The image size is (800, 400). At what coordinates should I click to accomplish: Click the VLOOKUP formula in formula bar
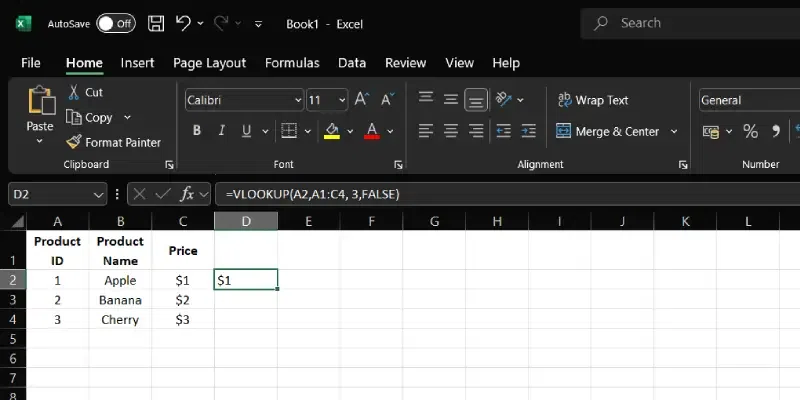tap(313, 194)
